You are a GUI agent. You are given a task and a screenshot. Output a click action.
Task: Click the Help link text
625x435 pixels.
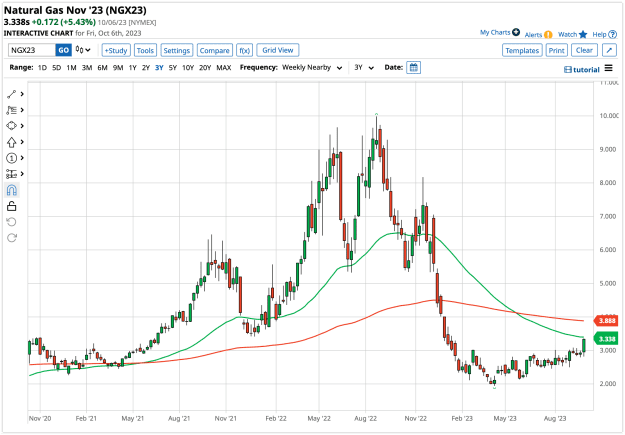point(599,34)
